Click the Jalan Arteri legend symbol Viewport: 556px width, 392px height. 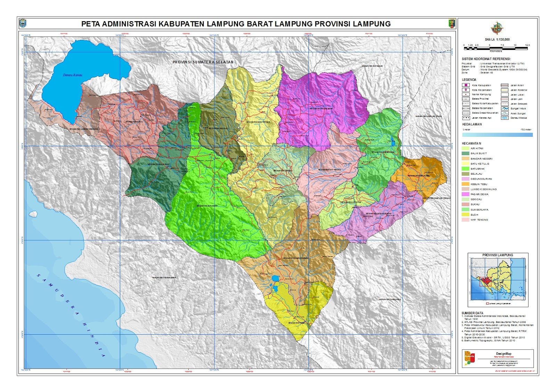(505, 85)
